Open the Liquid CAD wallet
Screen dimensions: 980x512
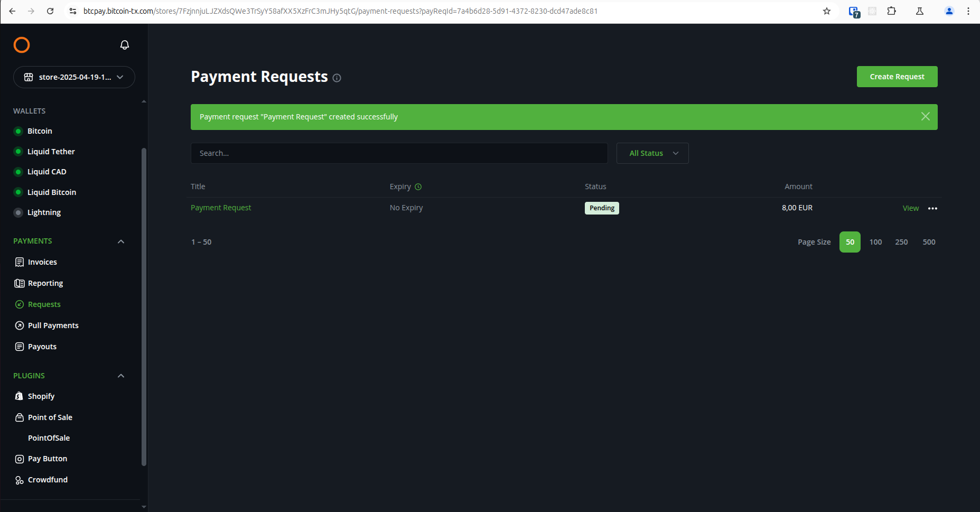[47, 172]
